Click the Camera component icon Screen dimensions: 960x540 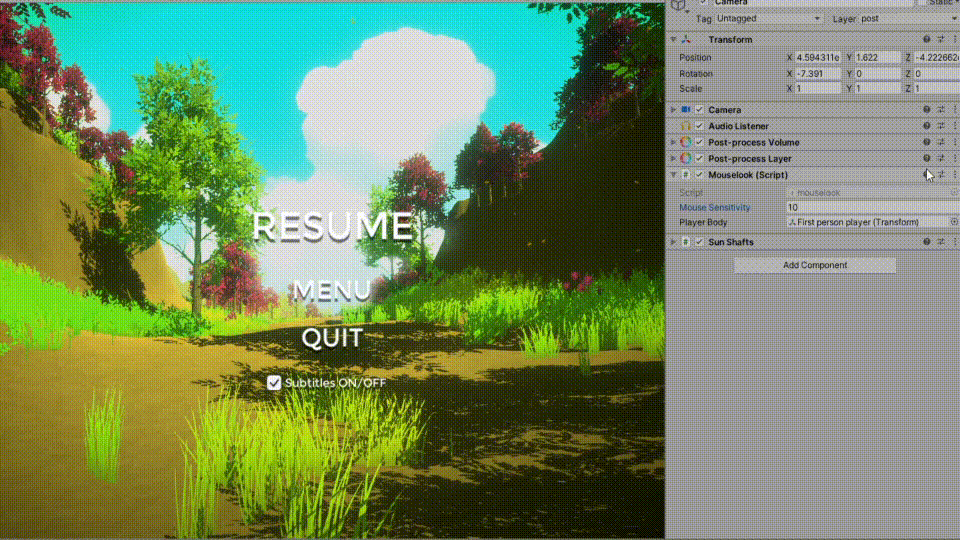click(x=686, y=110)
